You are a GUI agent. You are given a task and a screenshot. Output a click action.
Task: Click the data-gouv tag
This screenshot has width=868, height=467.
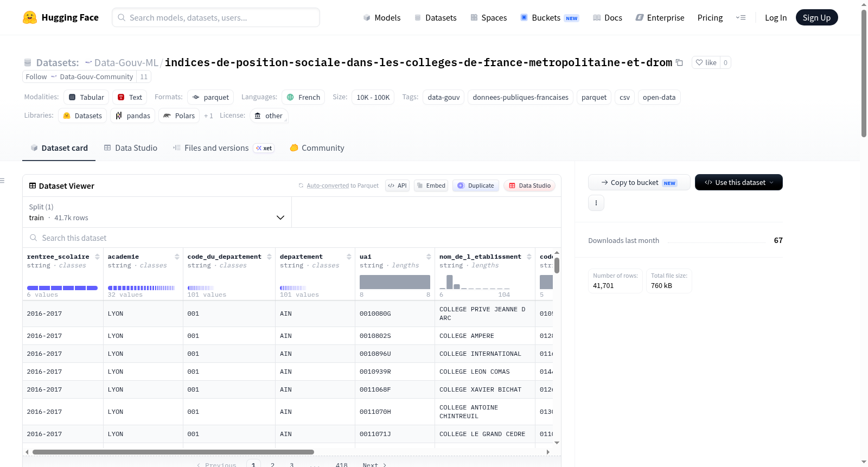[444, 97]
